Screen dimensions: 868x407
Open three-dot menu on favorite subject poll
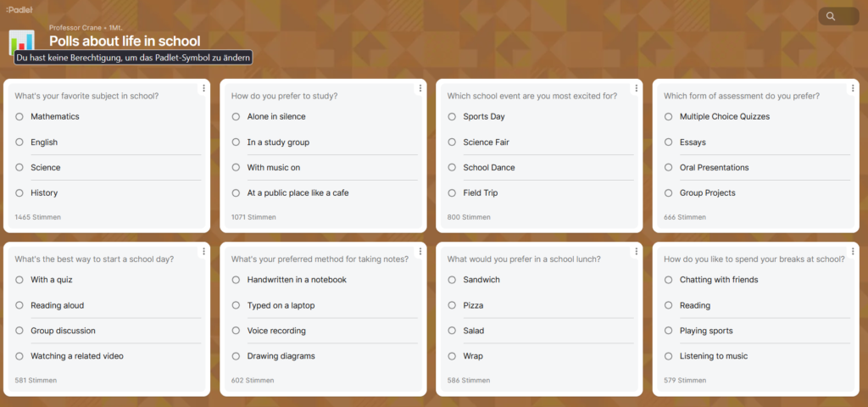(203, 88)
